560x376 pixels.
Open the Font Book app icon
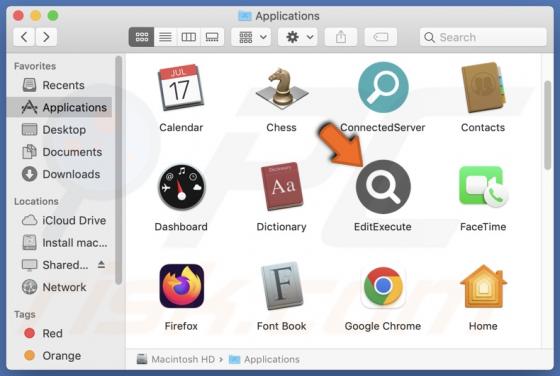click(282, 286)
